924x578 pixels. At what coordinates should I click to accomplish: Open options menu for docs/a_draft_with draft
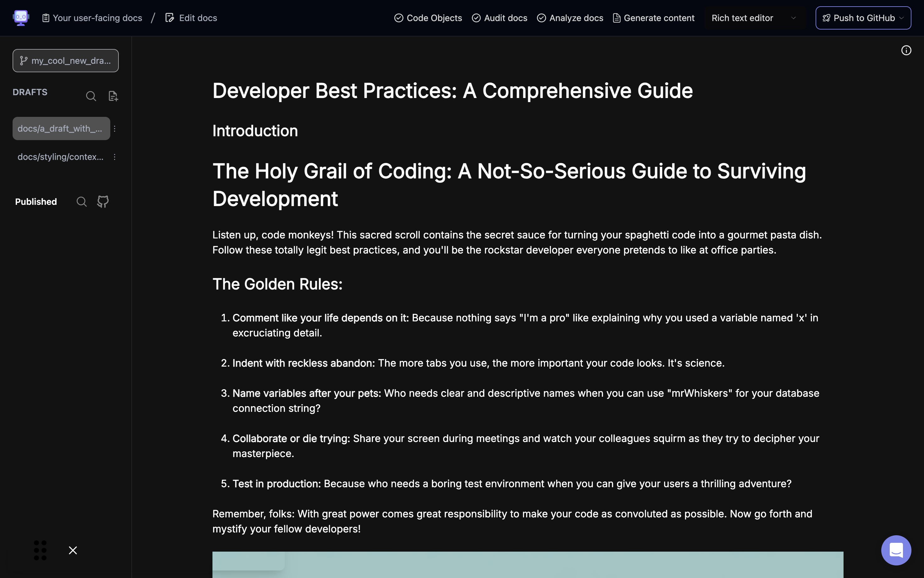click(114, 128)
